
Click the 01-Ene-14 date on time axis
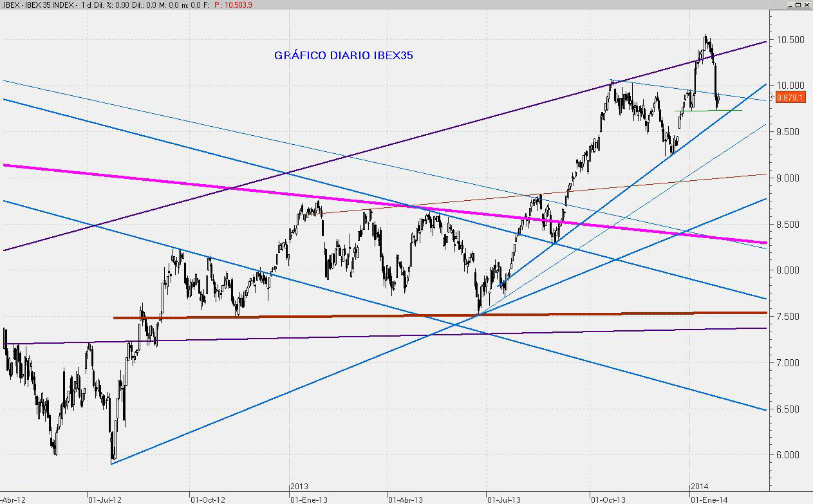click(711, 499)
